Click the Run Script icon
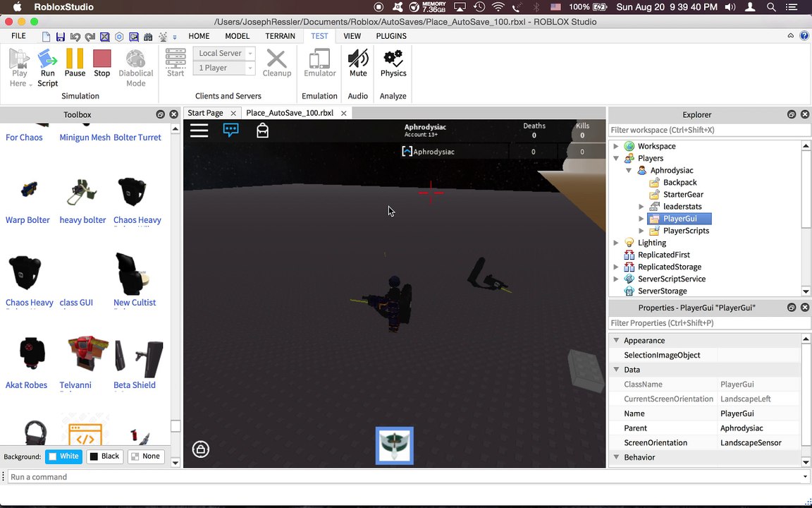 coord(47,59)
